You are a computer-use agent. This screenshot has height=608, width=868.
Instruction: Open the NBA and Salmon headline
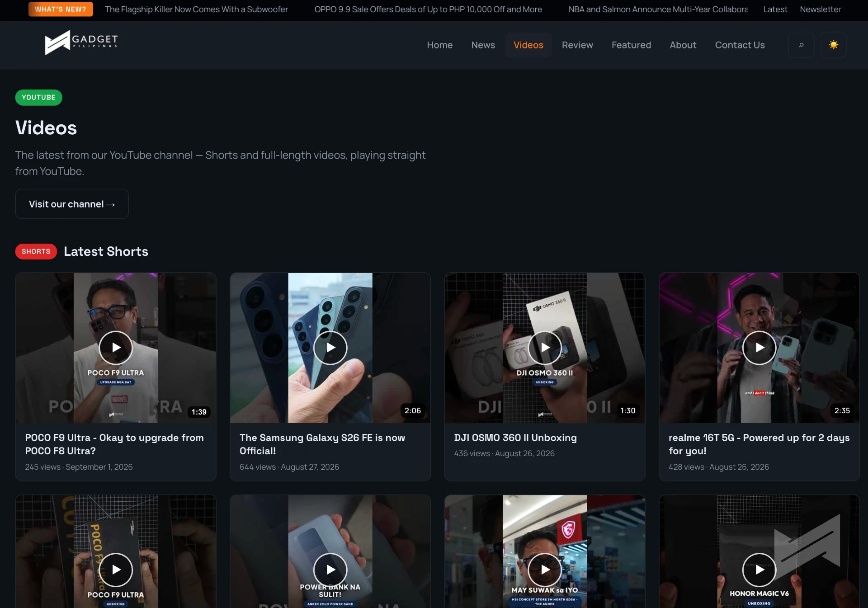point(658,9)
